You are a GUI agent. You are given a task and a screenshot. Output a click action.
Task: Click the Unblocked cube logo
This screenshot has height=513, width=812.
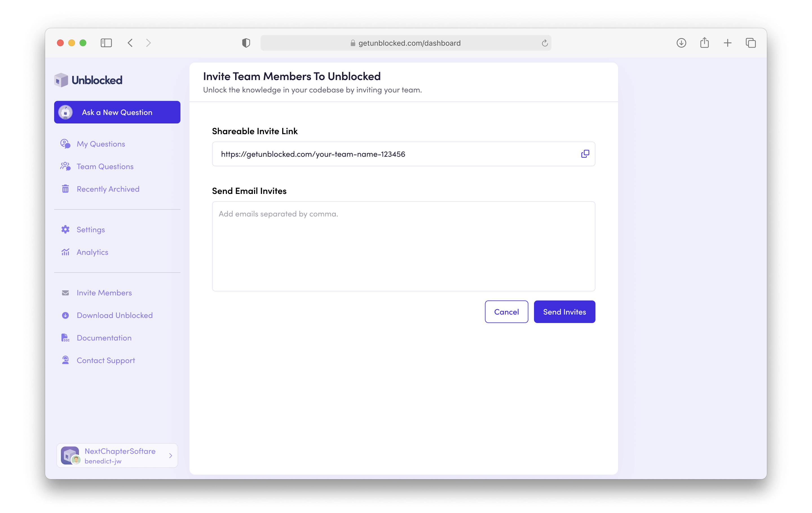61,80
